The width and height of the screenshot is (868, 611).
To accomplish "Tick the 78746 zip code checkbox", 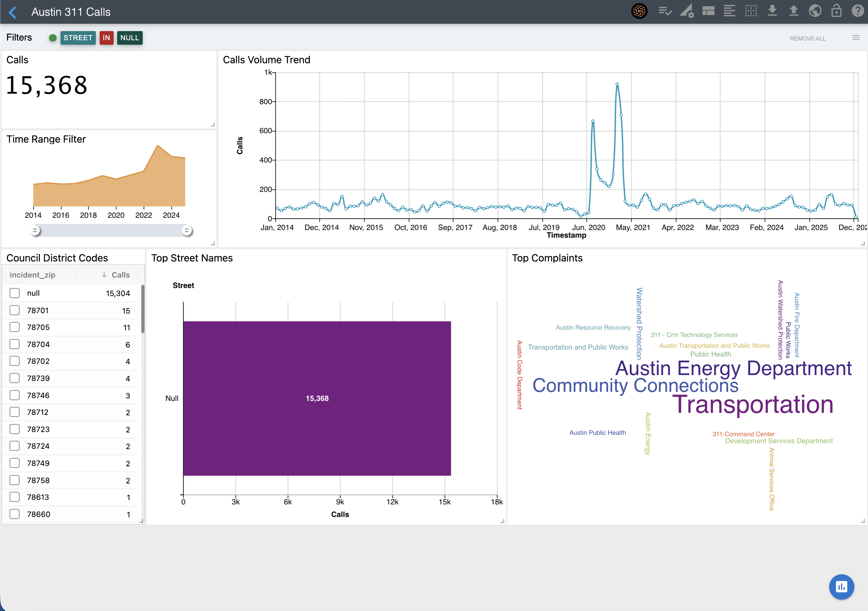I will coord(15,395).
